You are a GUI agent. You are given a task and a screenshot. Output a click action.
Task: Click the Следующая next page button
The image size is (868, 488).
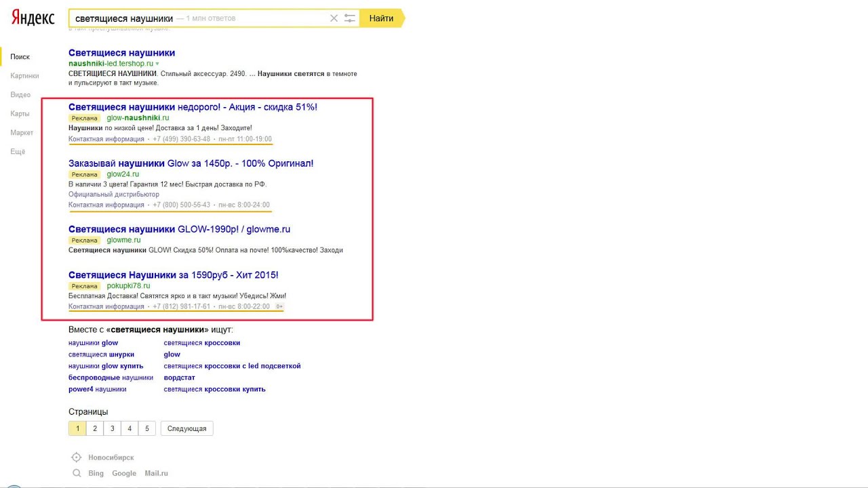point(186,428)
